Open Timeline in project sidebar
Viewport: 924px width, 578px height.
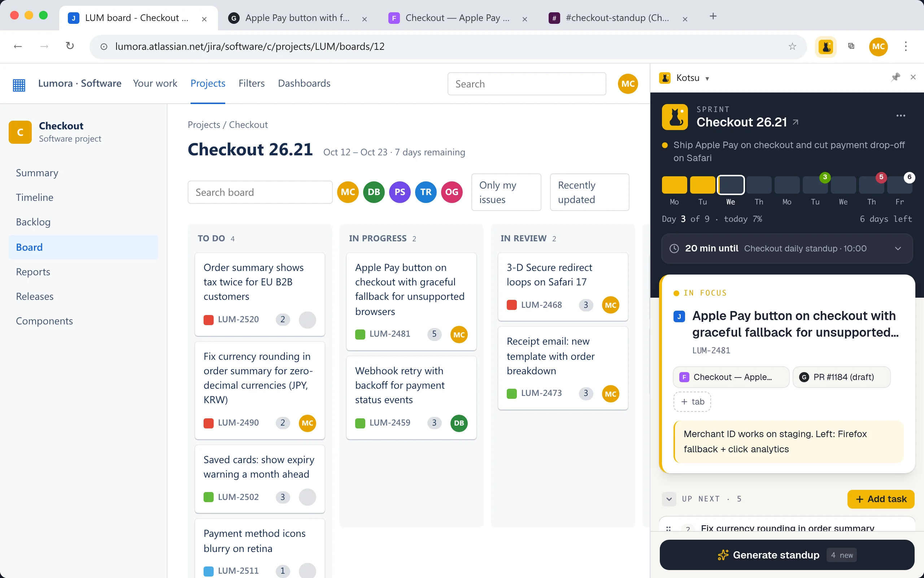coord(83,197)
